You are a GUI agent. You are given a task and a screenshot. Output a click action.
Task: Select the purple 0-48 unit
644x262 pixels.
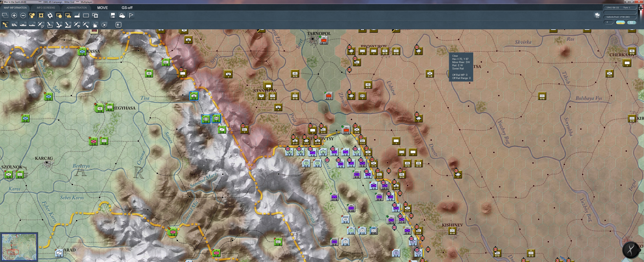click(351, 208)
